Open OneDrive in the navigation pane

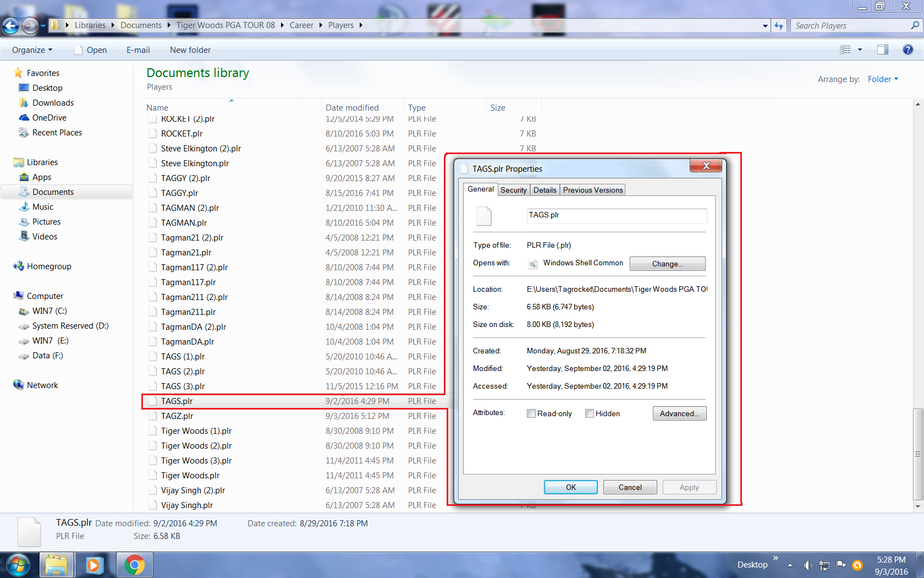[50, 118]
